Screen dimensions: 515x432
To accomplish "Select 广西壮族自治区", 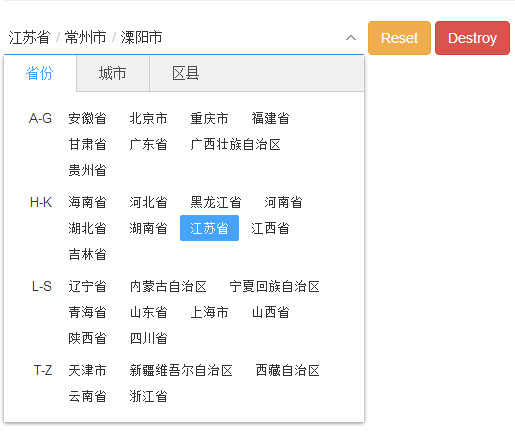I will tap(235, 144).
